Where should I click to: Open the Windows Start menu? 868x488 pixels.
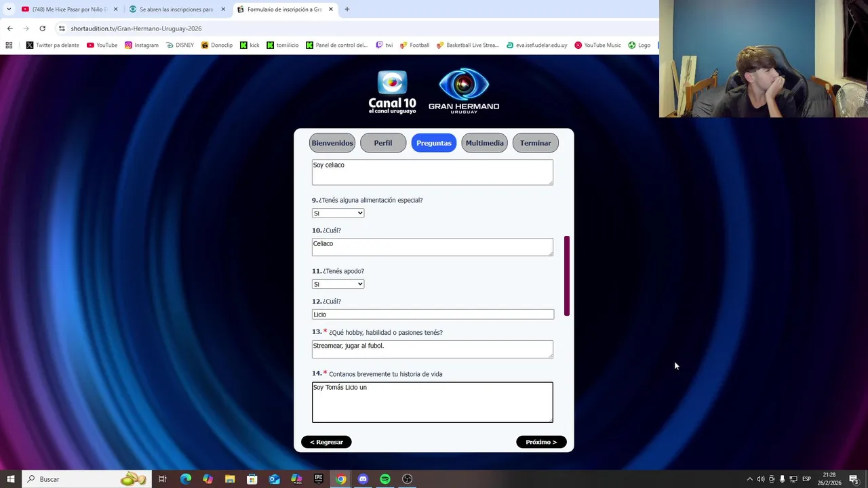point(10,479)
